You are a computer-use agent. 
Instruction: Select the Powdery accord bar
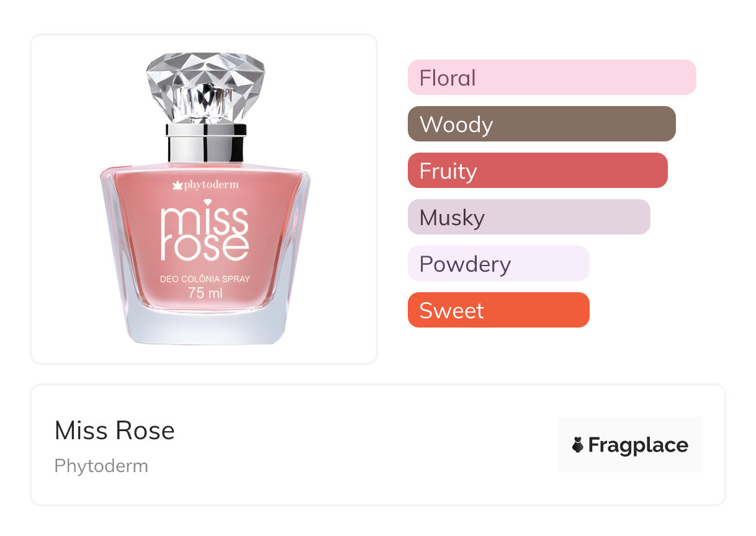point(498,264)
